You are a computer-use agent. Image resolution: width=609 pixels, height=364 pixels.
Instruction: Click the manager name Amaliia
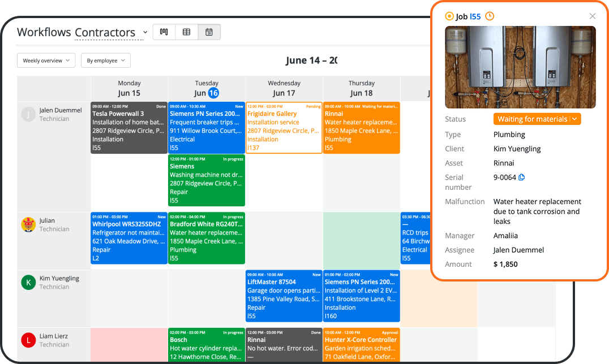pyautogui.click(x=505, y=236)
